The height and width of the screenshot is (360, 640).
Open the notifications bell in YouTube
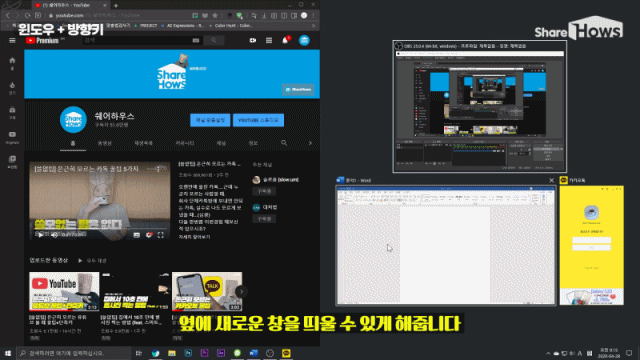285,40
